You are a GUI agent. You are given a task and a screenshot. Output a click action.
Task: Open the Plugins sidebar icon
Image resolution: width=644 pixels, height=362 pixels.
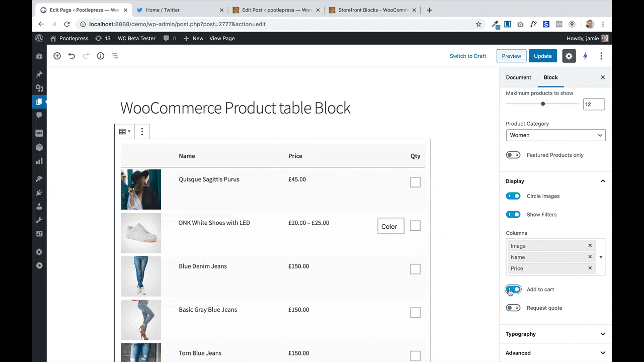point(39,193)
